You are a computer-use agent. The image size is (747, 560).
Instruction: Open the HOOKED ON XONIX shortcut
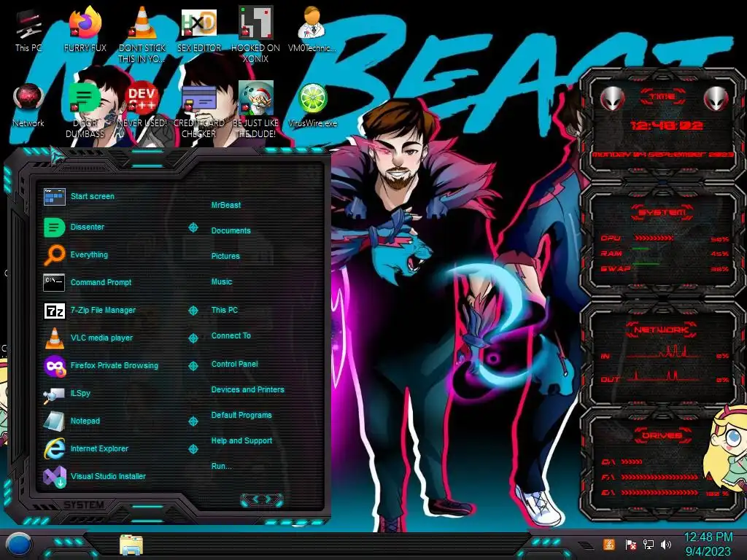tap(256, 34)
